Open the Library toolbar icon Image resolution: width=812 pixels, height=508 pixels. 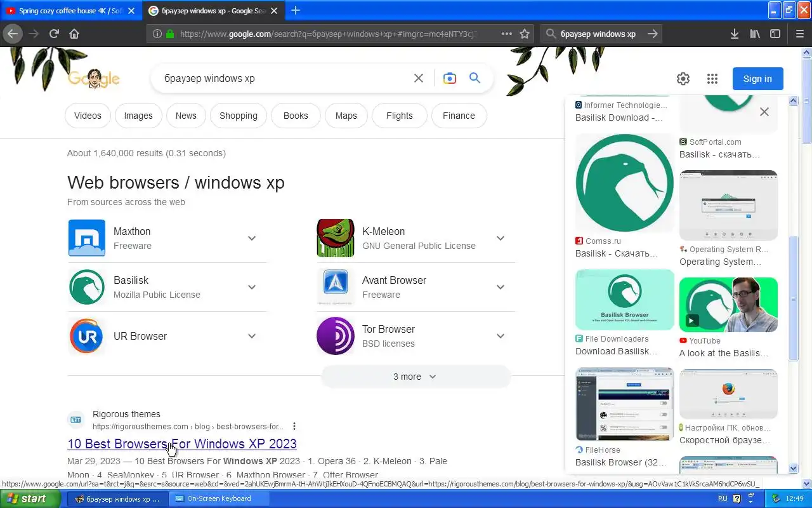coord(755,34)
